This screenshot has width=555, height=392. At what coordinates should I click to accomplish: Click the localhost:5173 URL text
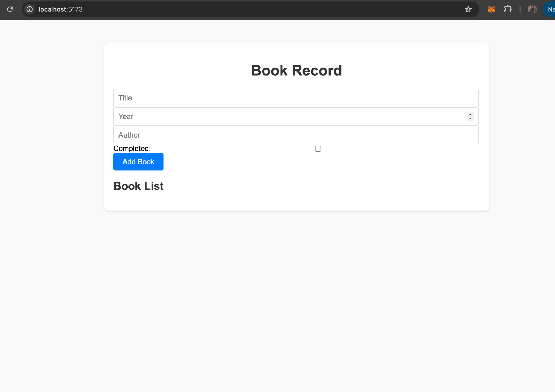click(60, 9)
